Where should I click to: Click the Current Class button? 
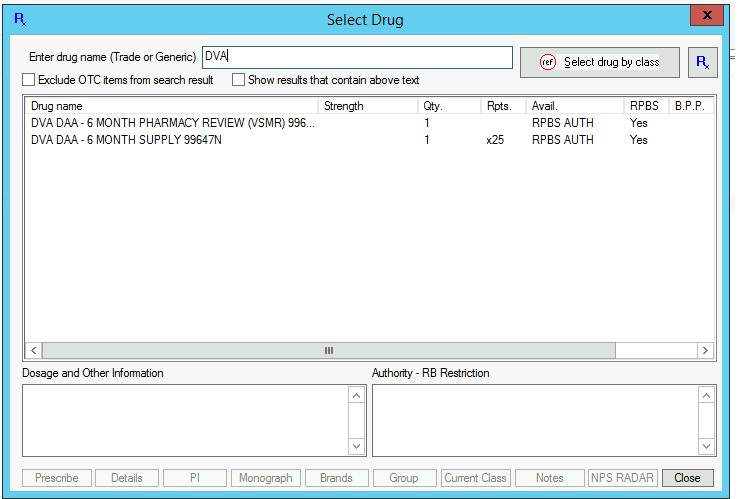tap(476, 478)
